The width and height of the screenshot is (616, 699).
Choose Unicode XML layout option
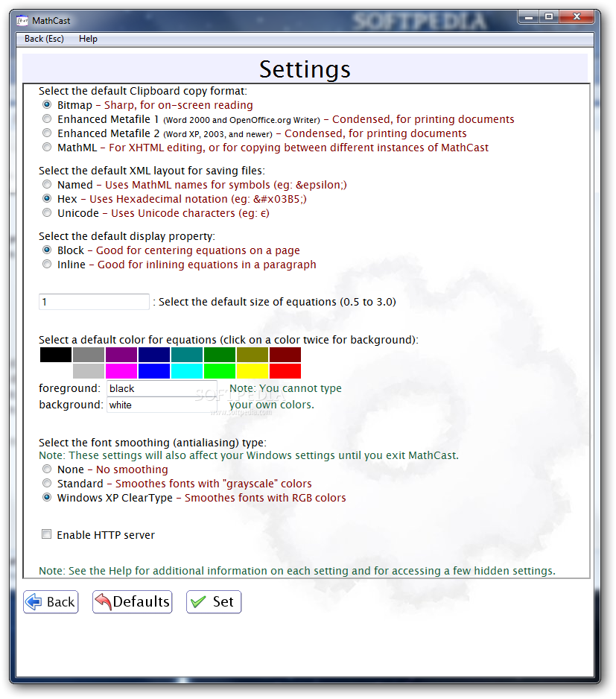47,213
